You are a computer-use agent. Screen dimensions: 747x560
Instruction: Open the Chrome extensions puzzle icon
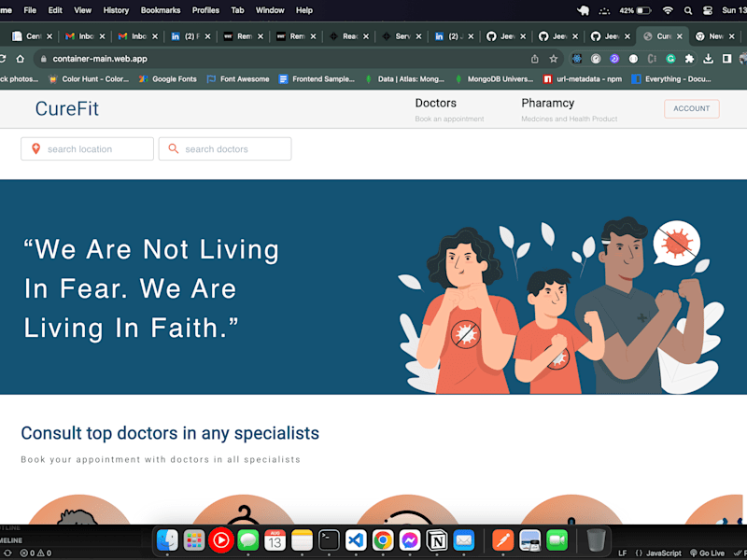(689, 59)
